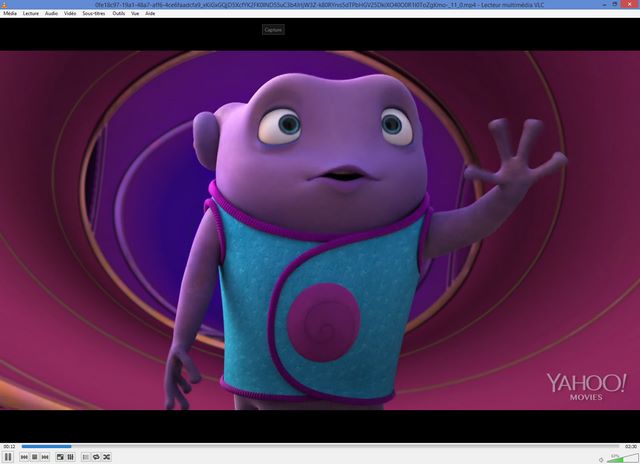Toggle fullscreen video mode
640x464 pixels.
pos(60,457)
